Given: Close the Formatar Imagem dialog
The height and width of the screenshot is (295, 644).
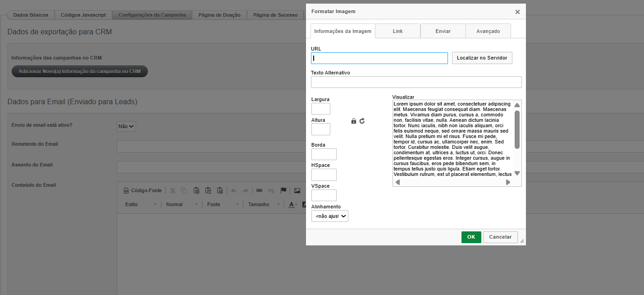Looking at the screenshot, I should [517, 12].
